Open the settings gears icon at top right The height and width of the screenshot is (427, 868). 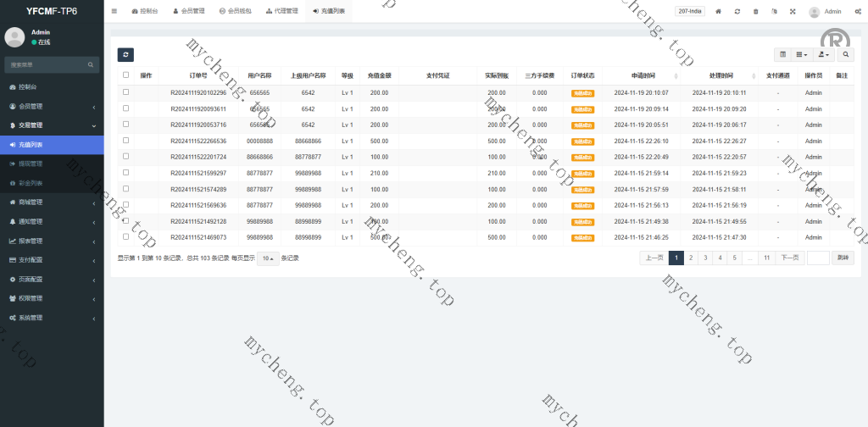[858, 12]
